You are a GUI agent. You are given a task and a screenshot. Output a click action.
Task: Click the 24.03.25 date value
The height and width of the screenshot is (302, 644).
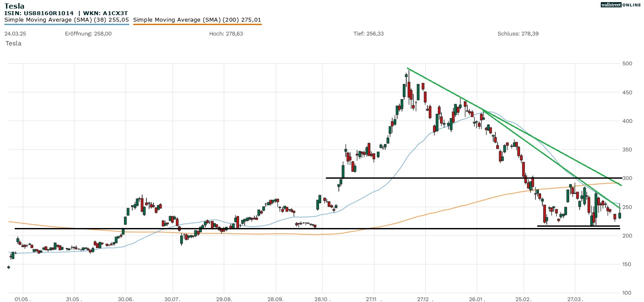click(15, 34)
